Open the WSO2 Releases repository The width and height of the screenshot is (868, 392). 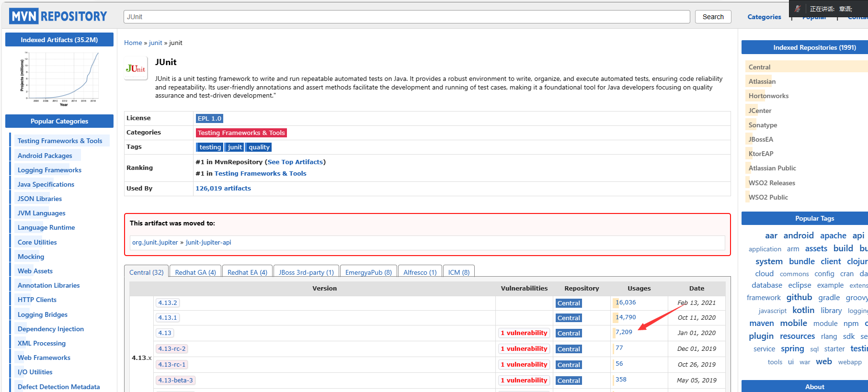pyautogui.click(x=772, y=183)
